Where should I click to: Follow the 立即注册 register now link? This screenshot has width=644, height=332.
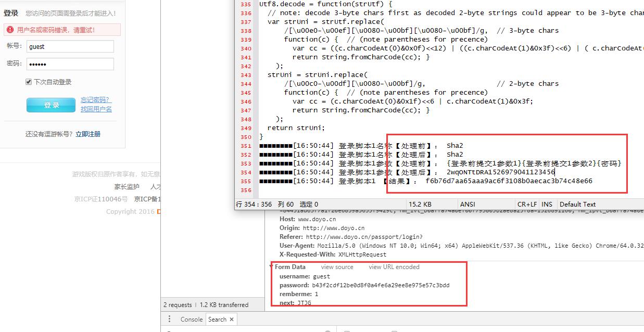tap(88, 134)
